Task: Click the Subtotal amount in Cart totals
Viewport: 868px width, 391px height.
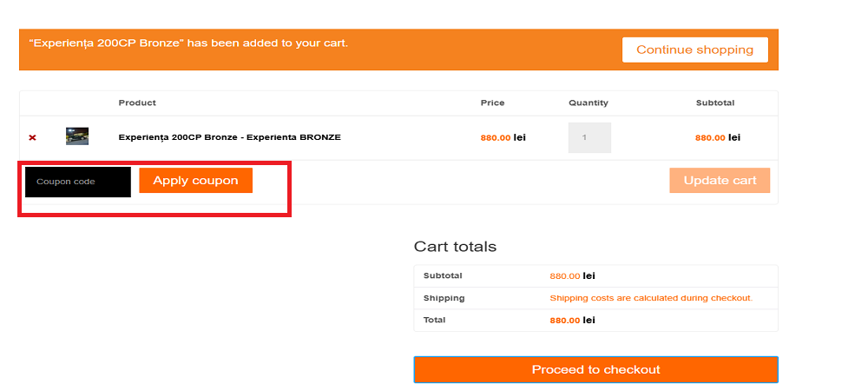Action: click(572, 276)
